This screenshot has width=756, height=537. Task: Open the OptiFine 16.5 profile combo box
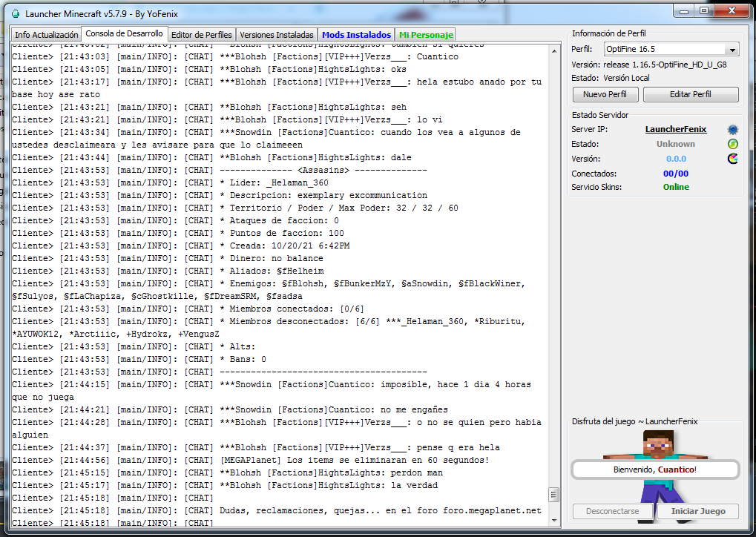pos(664,50)
